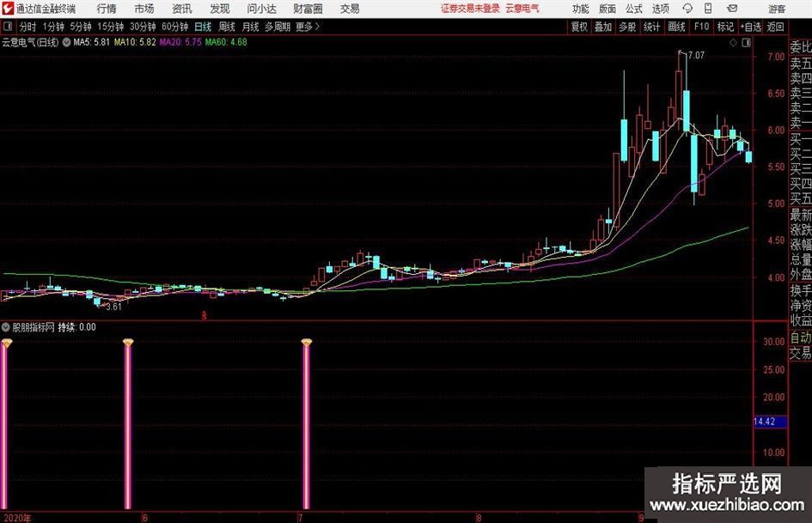The image size is (812, 523).
Task: Open the 行情 menu
Action: pyautogui.click(x=107, y=9)
